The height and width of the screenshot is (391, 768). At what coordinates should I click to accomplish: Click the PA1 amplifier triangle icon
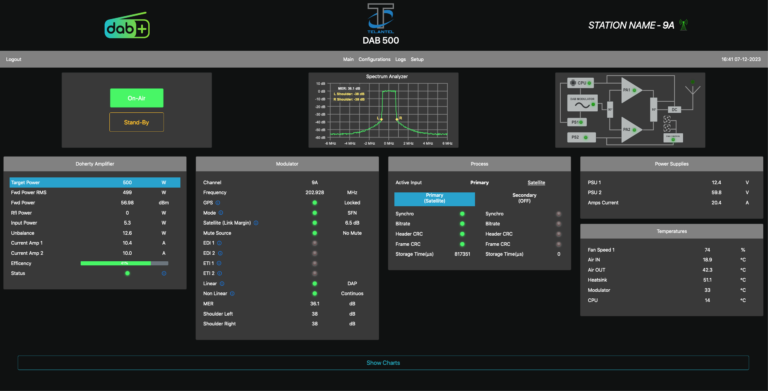[x=631, y=90]
